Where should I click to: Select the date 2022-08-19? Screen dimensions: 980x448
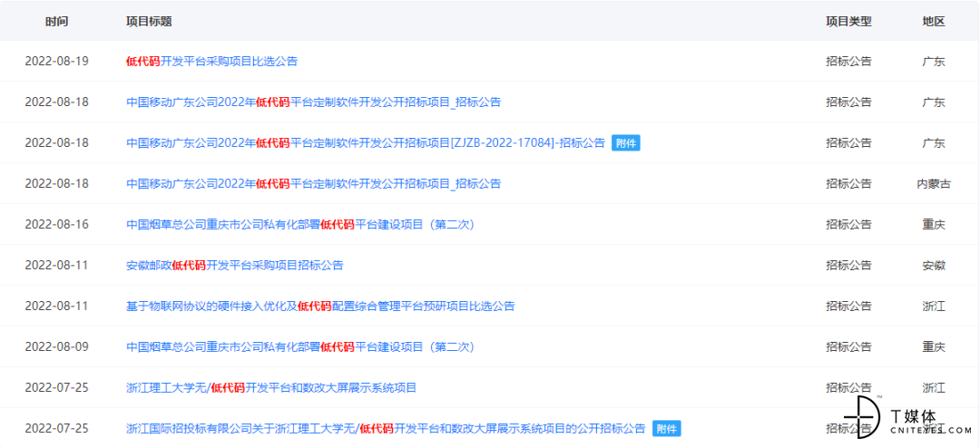(x=57, y=62)
